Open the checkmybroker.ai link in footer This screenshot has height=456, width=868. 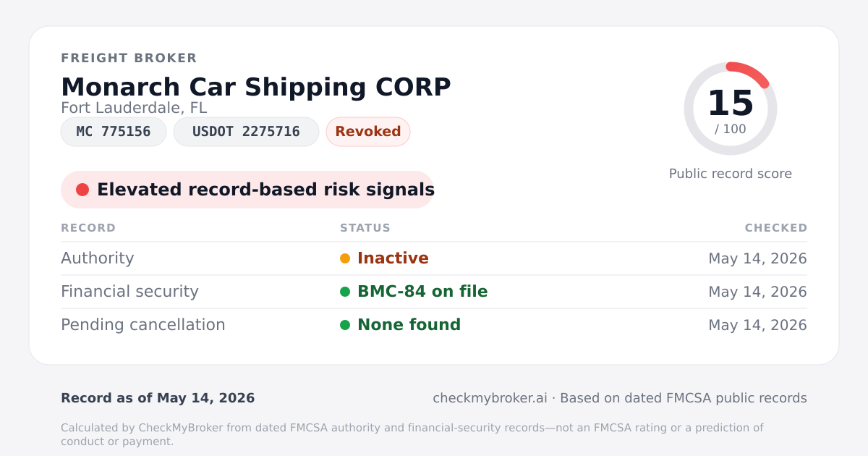[x=490, y=398]
